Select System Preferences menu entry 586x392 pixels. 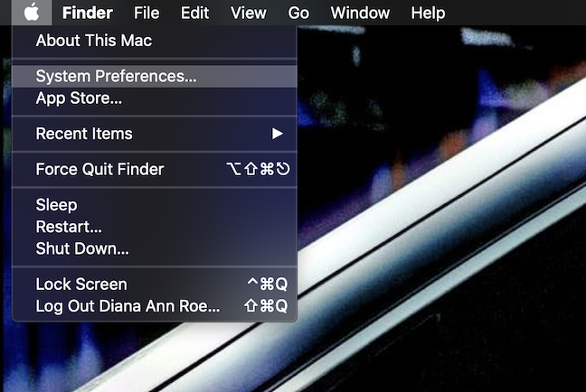(x=155, y=76)
